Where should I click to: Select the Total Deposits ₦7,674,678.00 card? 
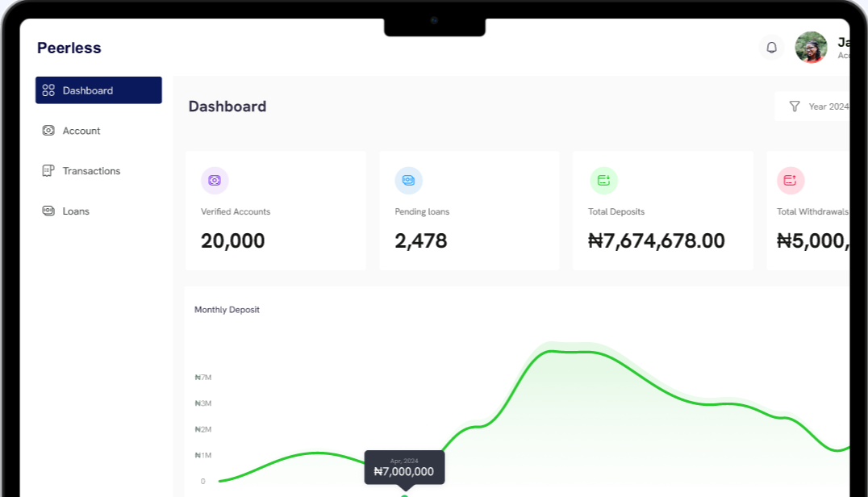662,211
